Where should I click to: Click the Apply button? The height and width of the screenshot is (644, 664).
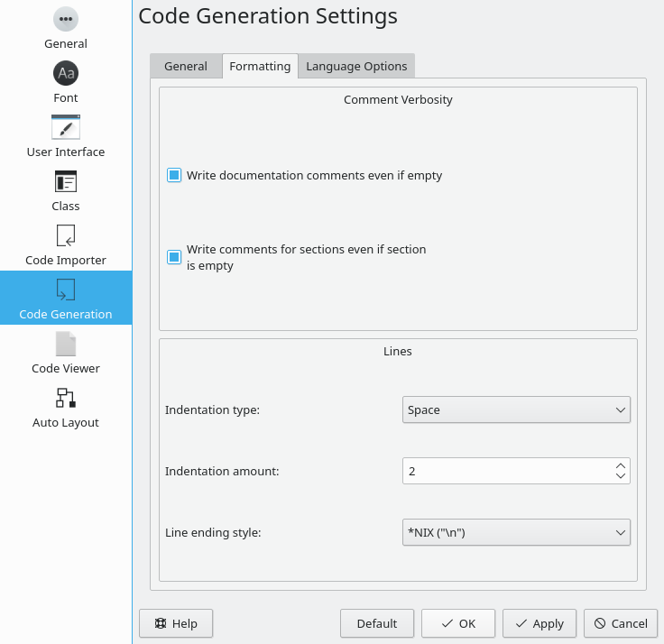(x=539, y=623)
